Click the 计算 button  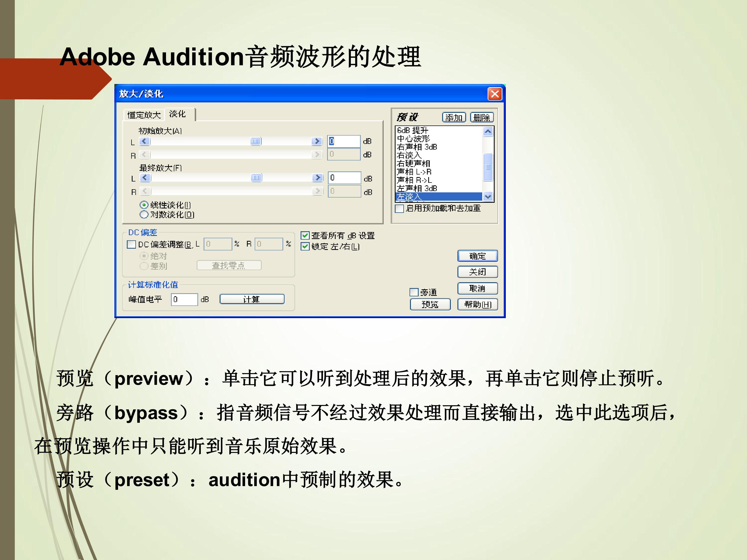click(x=252, y=299)
